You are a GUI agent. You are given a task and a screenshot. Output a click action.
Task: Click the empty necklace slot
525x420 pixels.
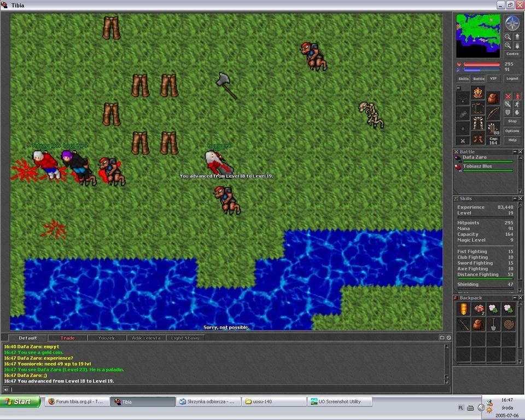click(463, 98)
